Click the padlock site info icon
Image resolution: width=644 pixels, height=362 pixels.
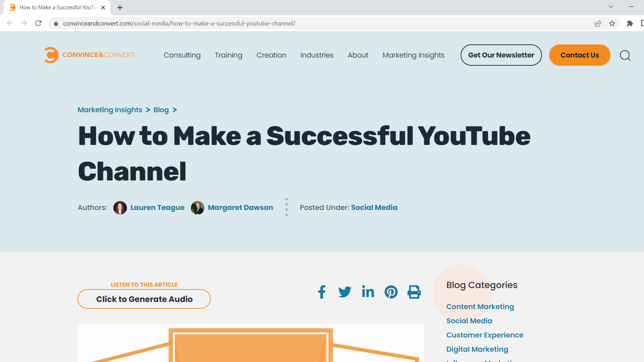pos(56,23)
